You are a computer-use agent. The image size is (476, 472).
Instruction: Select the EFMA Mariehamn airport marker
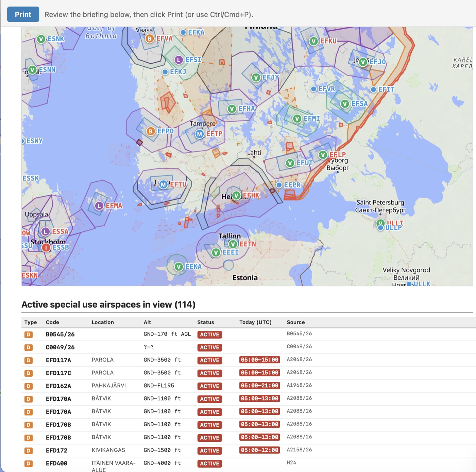[x=99, y=206]
